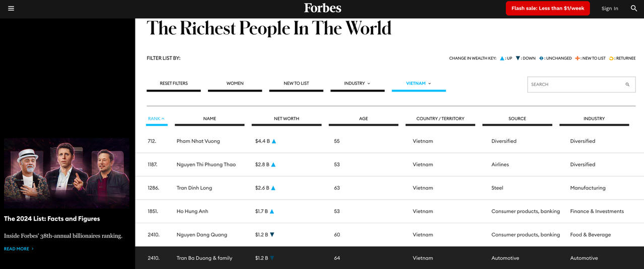Open the Vietnam country dropdown
The image size is (644, 269).
point(418,83)
